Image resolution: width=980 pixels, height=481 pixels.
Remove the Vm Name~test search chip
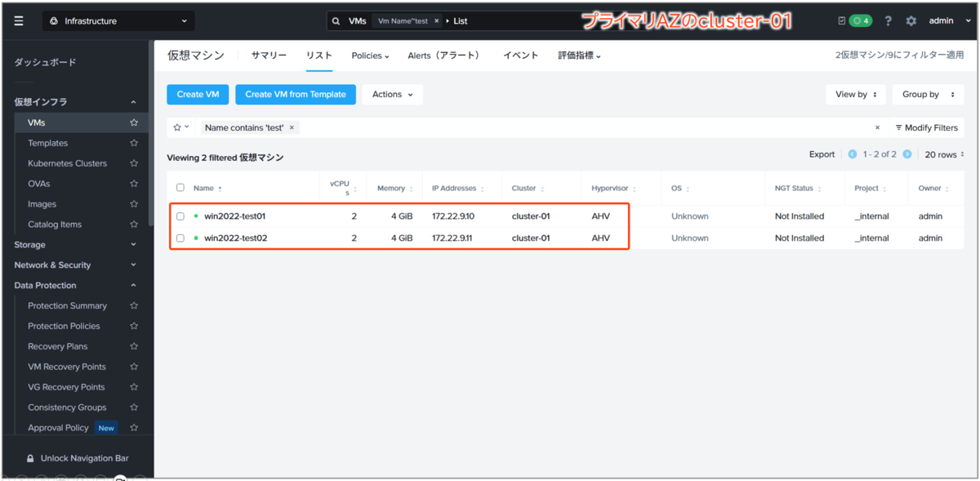[x=437, y=20]
